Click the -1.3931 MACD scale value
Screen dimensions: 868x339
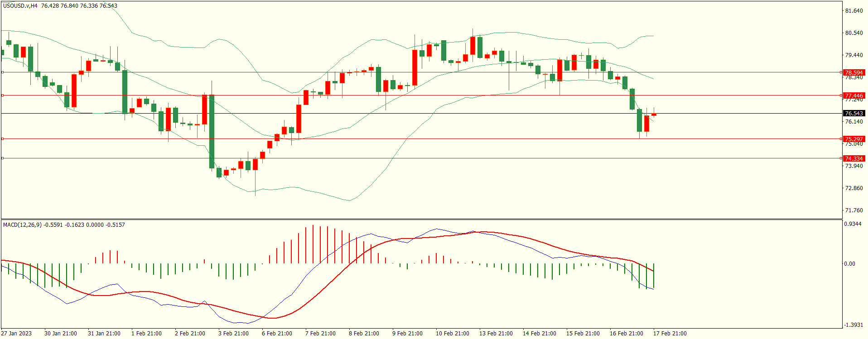(853, 325)
